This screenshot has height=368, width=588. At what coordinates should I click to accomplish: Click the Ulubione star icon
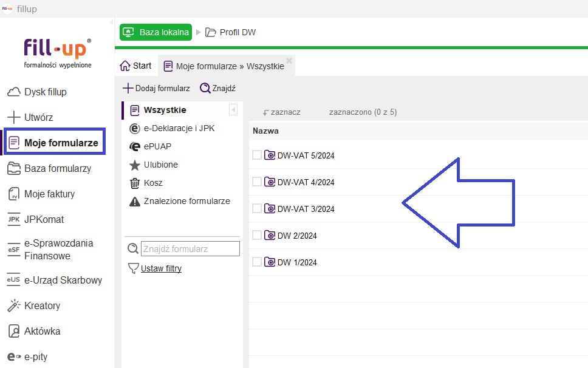pyautogui.click(x=135, y=165)
